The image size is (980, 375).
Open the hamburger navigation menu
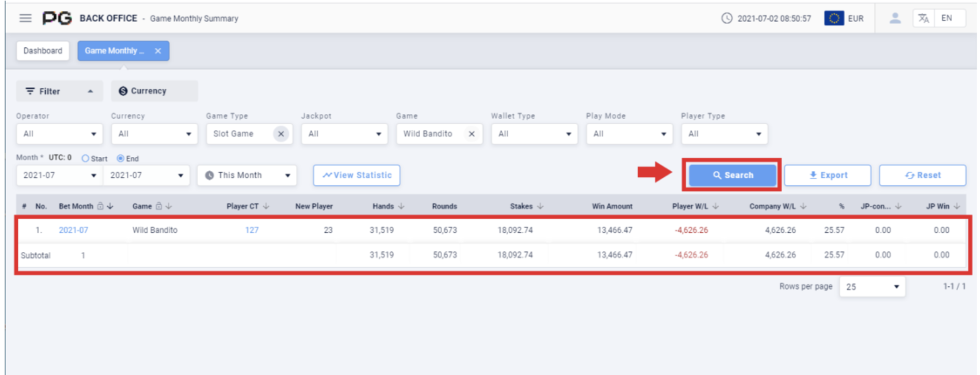(25, 18)
